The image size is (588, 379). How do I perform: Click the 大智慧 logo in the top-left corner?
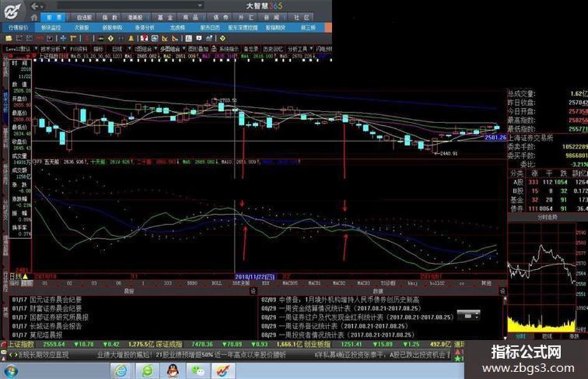[12, 11]
